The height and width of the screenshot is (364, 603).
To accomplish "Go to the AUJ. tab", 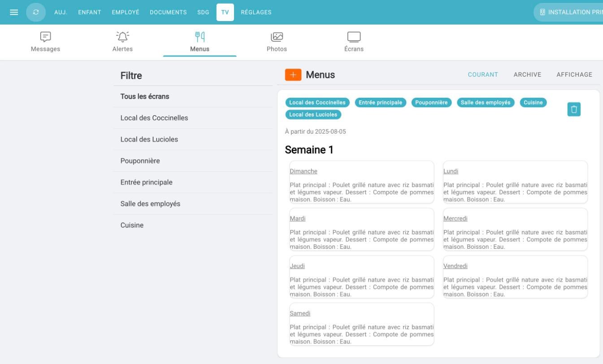I will (61, 12).
